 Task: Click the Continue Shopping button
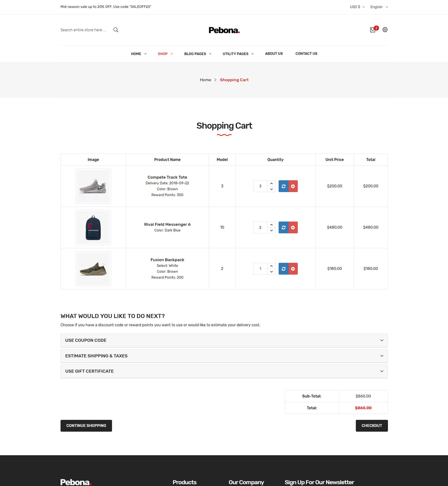point(86,426)
